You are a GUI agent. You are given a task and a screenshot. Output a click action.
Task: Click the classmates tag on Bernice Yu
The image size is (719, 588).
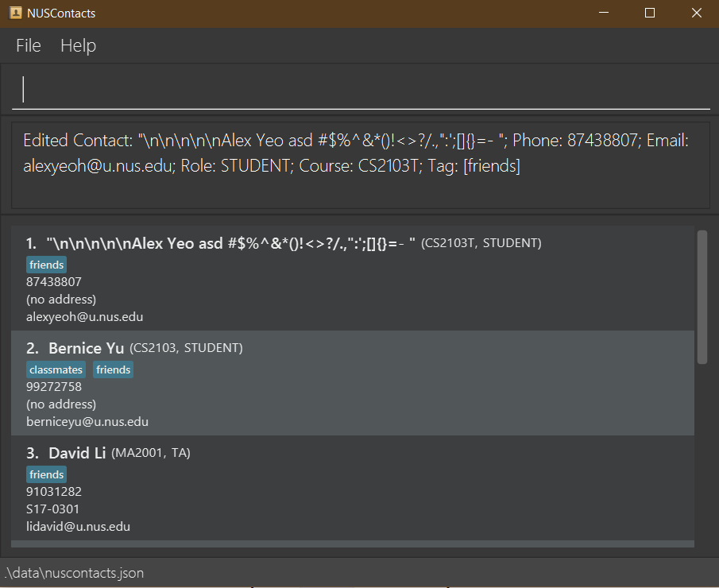coord(56,369)
